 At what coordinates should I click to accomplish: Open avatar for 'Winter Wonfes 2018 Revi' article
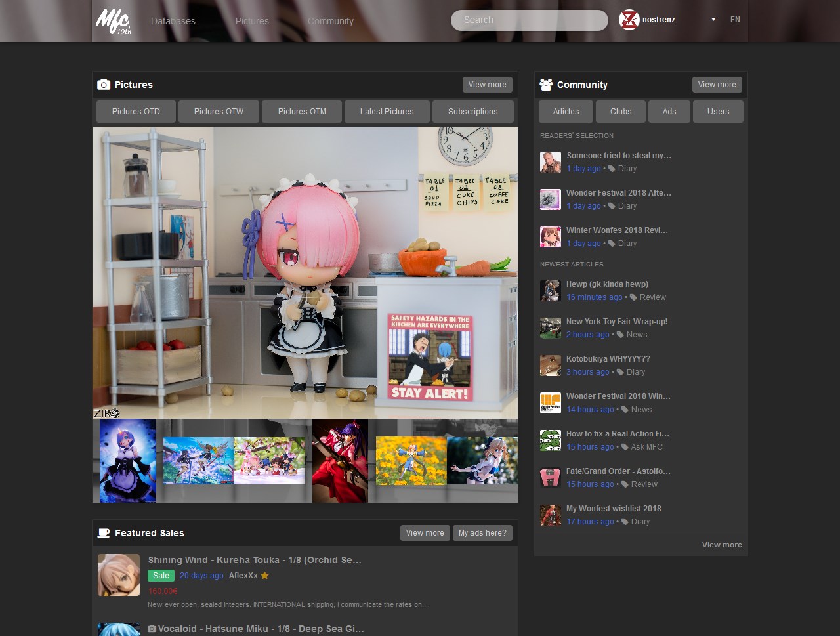[551, 237]
